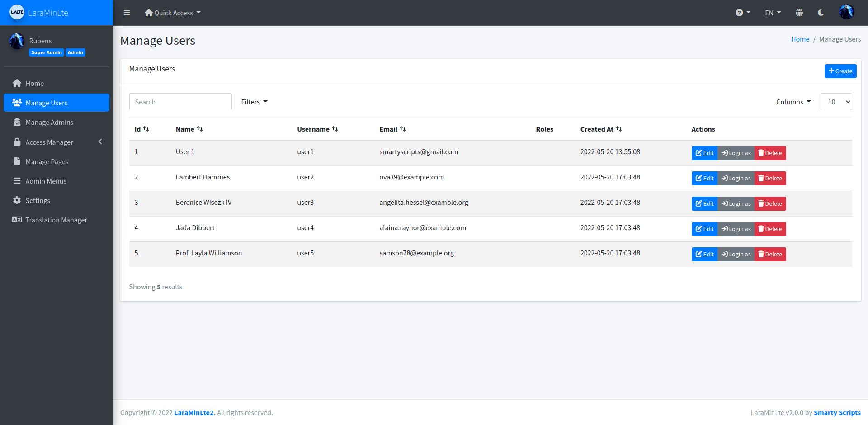
Task: Click Rubens profile picture in sidebar
Action: click(x=17, y=41)
